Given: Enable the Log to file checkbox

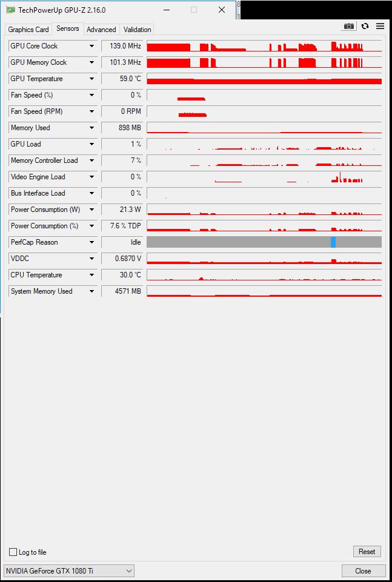Looking at the screenshot, I should click(x=13, y=552).
